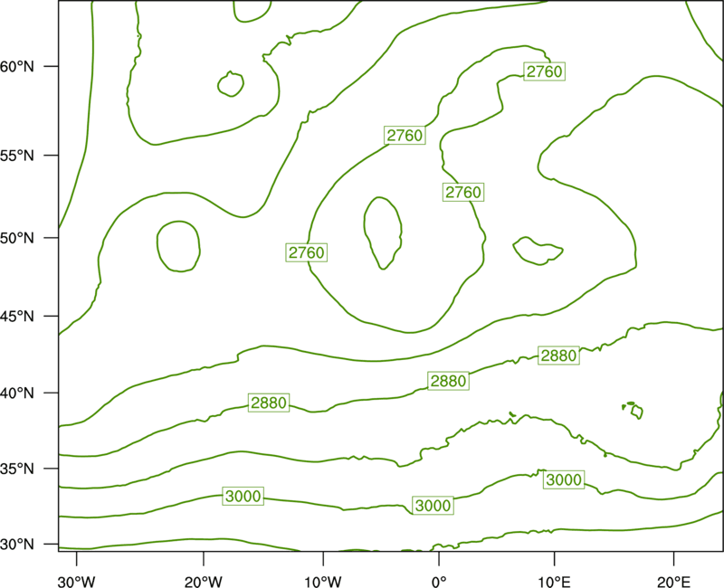Select the 30°W longitude axis label
The image size is (724, 588).
77,582
